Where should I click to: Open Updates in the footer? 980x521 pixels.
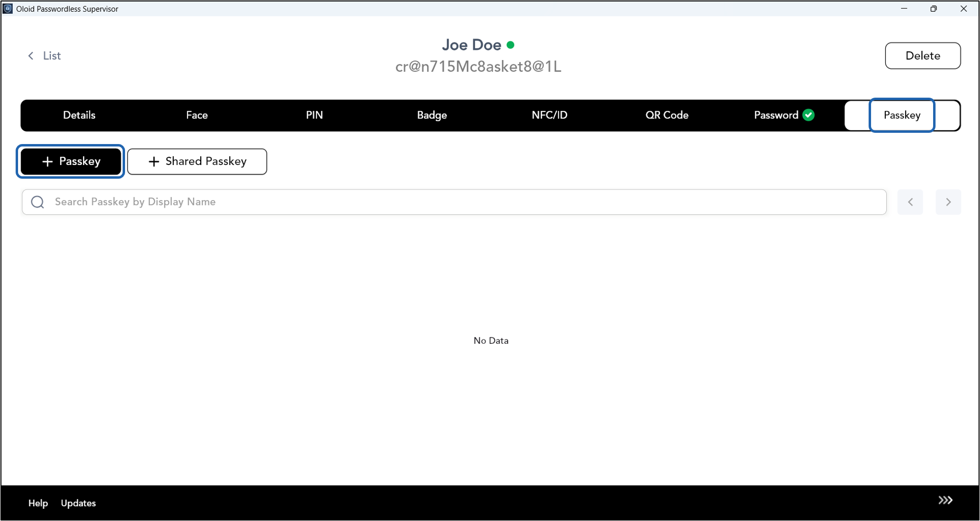tap(78, 503)
